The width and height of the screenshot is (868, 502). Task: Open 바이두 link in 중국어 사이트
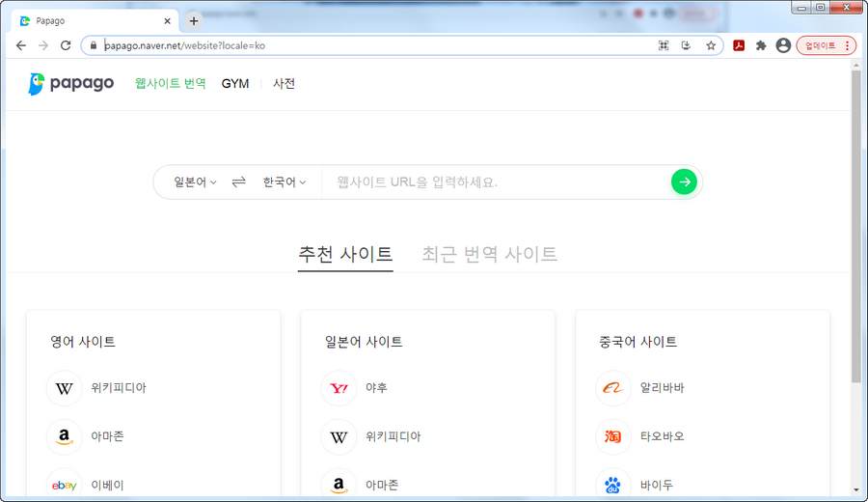[x=657, y=486]
